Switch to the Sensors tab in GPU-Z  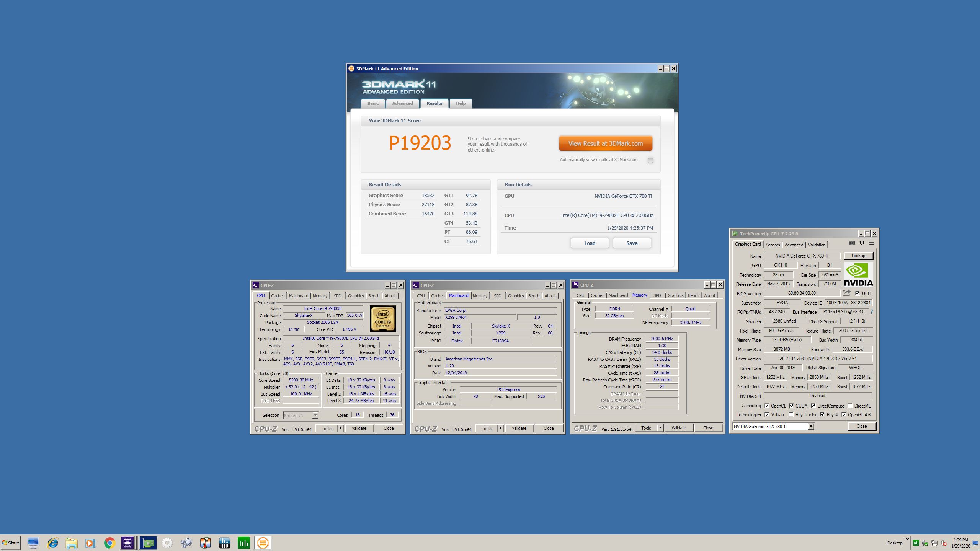(773, 245)
